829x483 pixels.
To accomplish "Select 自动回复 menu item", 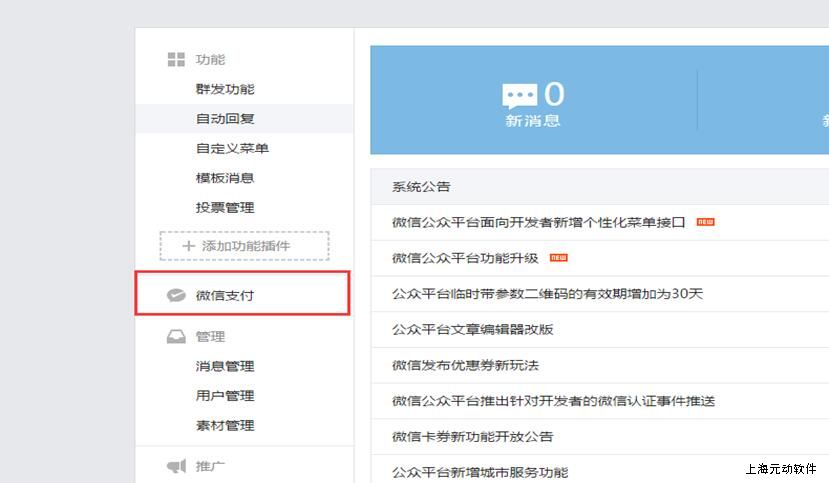I will click(x=225, y=119).
